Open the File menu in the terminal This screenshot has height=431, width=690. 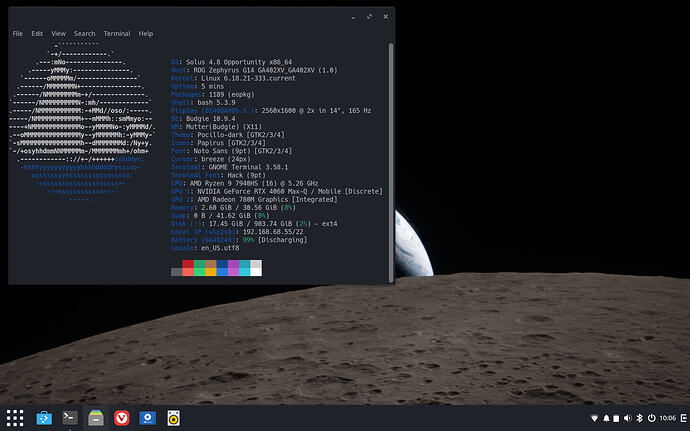(x=18, y=33)
